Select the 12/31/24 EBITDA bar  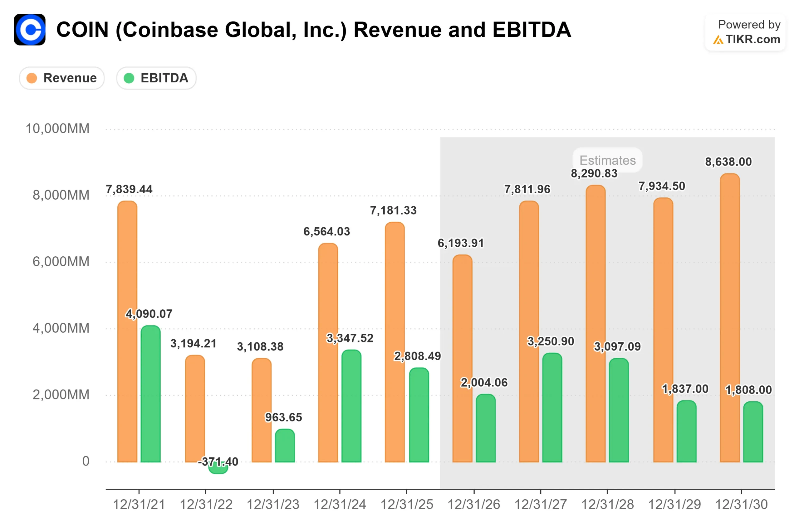click(351, 406)
